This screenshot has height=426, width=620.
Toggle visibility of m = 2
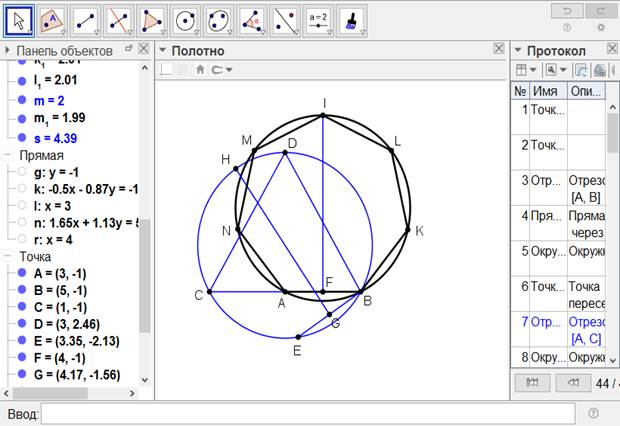click(x=22, y=100)
